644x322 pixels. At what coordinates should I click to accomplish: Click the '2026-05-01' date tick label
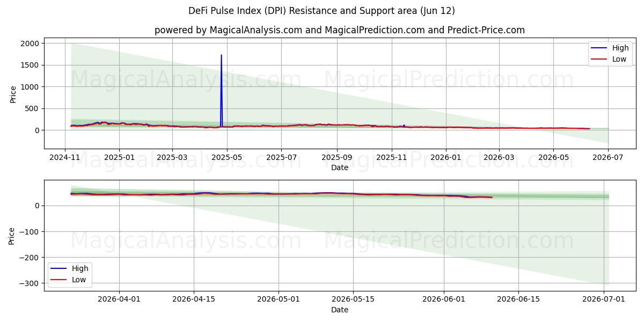(279, 300)
